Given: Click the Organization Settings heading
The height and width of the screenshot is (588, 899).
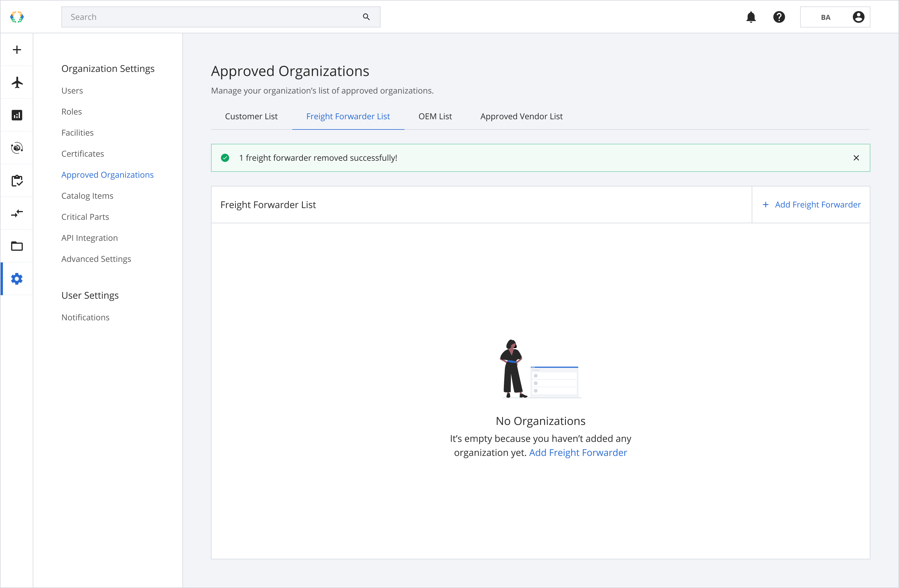Looking at the screenshot, I should click(x=108, y=69).
